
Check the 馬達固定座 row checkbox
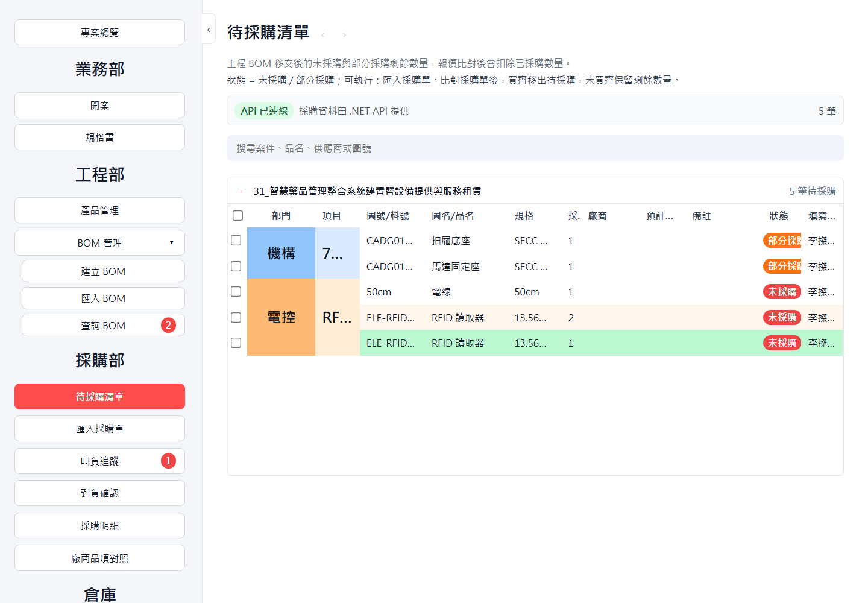pos(236,266)
